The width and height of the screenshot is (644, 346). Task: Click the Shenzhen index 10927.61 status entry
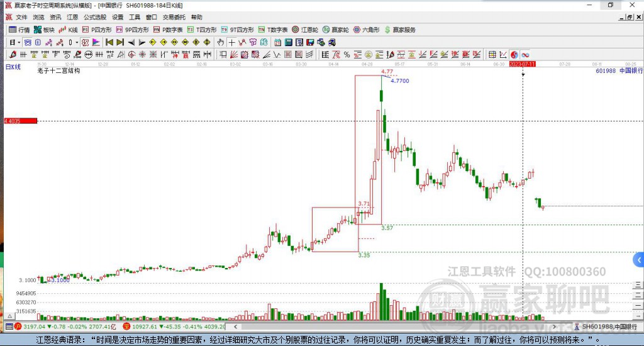(x=174, y=326)
